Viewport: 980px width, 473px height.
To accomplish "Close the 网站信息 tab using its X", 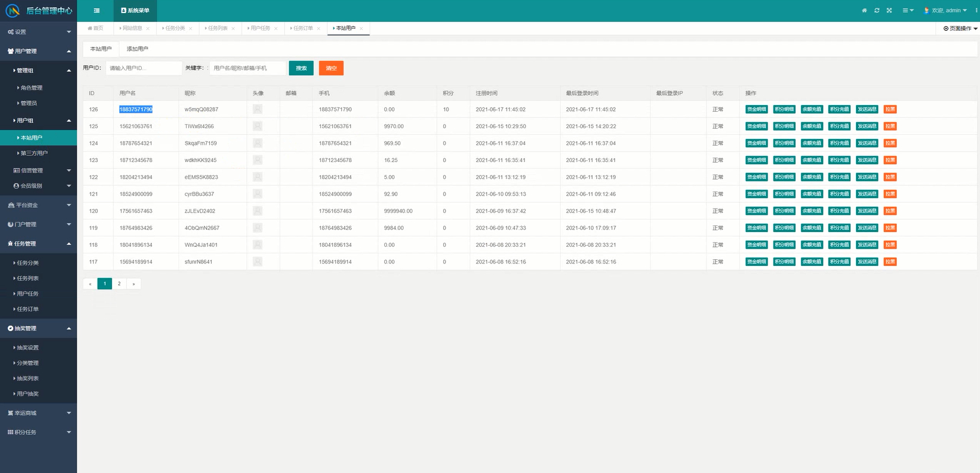I will click(148, 28).
